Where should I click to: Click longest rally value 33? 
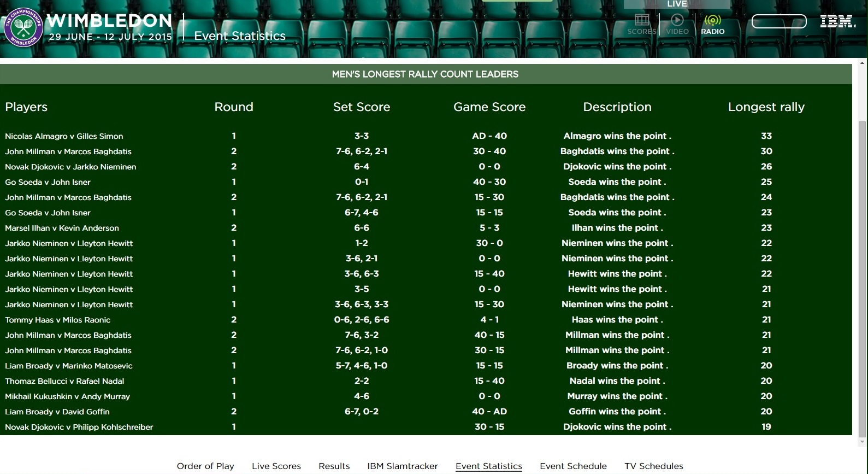tap(766, 136)
